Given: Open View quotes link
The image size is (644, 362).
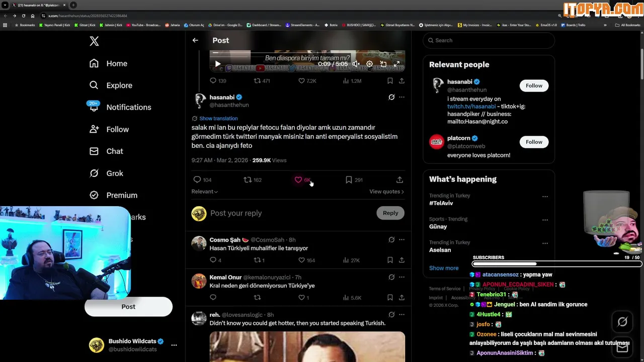Looking at the screenshot, I should [386, 192].
